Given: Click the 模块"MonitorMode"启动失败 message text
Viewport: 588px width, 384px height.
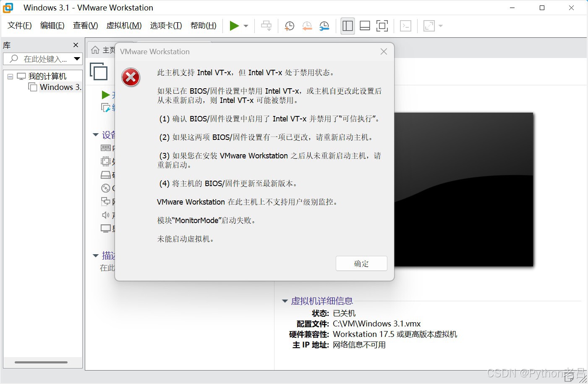Looking at the screenshot, I should (x=206, y=221).
